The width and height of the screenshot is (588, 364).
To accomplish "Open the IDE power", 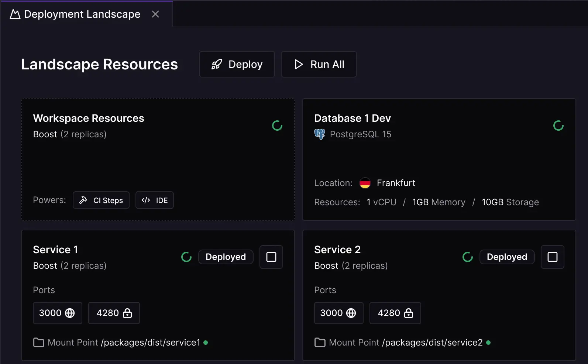I will pyautogui.click(x=154, y=200).
